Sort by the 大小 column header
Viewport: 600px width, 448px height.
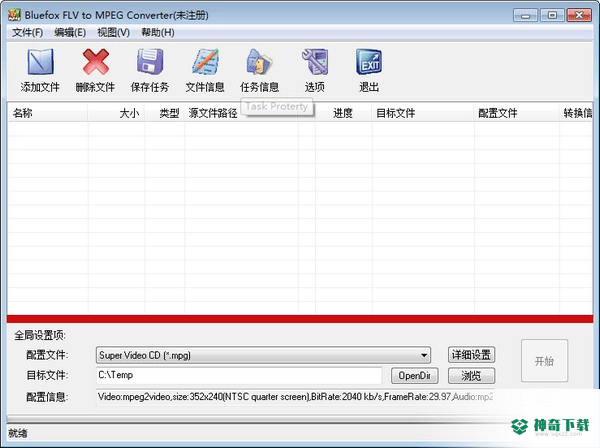116,113
